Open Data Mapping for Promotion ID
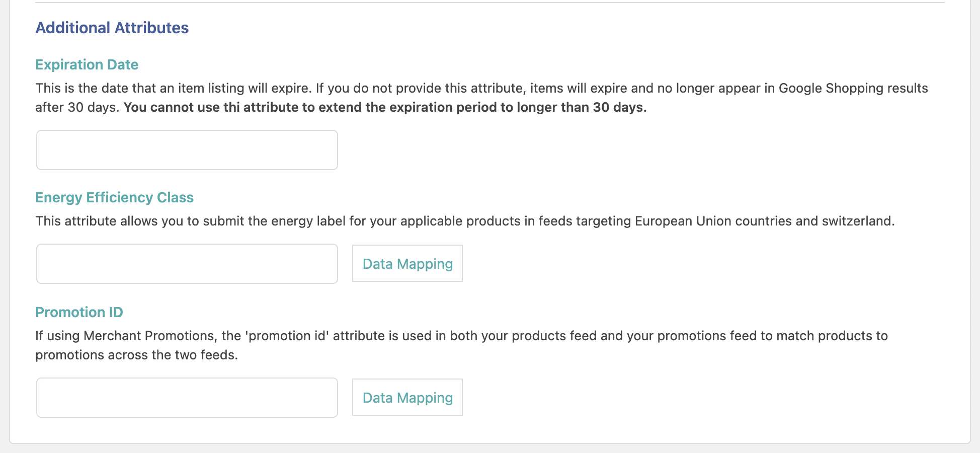Screen dimensions: 980x453 coord(407,398)
